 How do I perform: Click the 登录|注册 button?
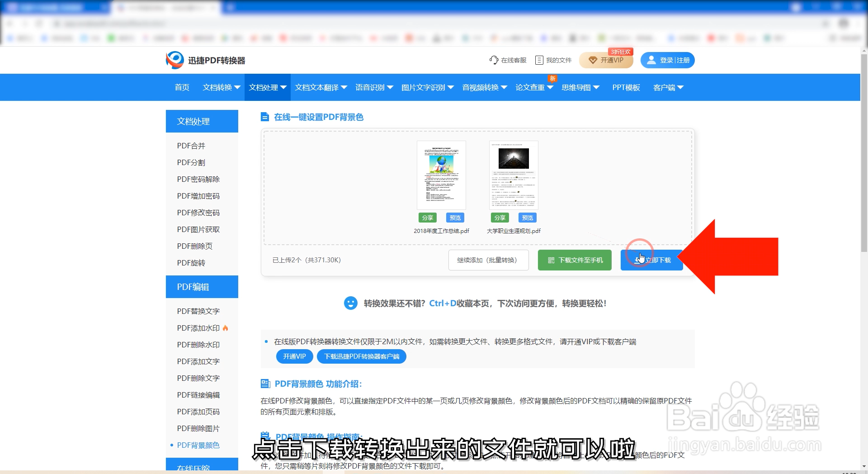[x=668, y=60]
